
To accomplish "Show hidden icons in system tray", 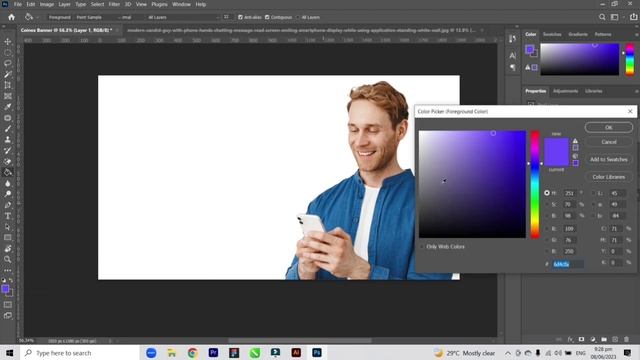I will [508, 353].
